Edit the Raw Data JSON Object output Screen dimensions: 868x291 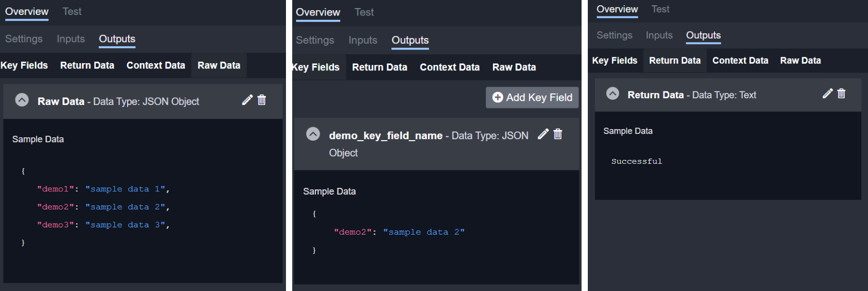tap(247, 100)
